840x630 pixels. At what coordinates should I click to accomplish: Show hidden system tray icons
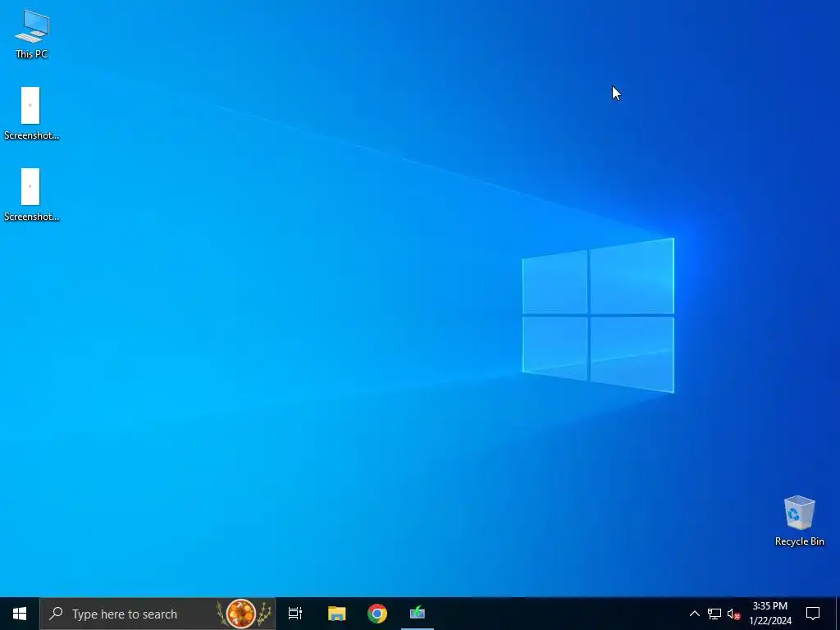tap(694, 614)
